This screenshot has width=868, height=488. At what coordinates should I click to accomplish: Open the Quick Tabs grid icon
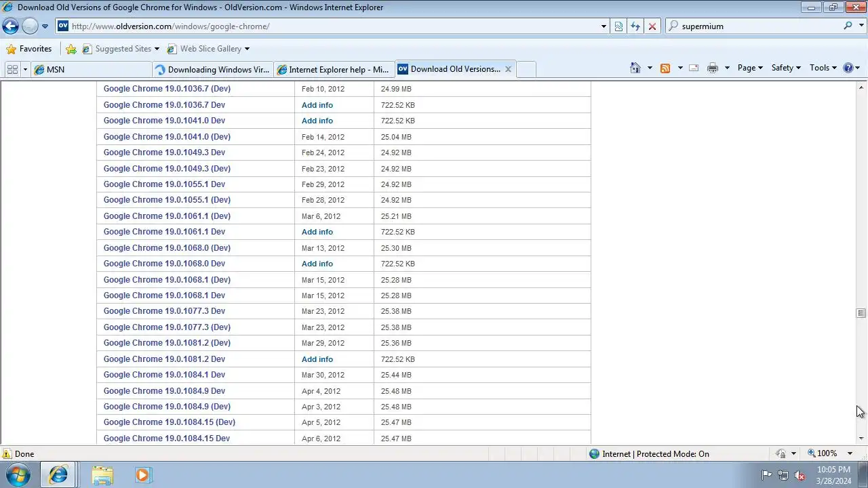(x=12, y=69)
